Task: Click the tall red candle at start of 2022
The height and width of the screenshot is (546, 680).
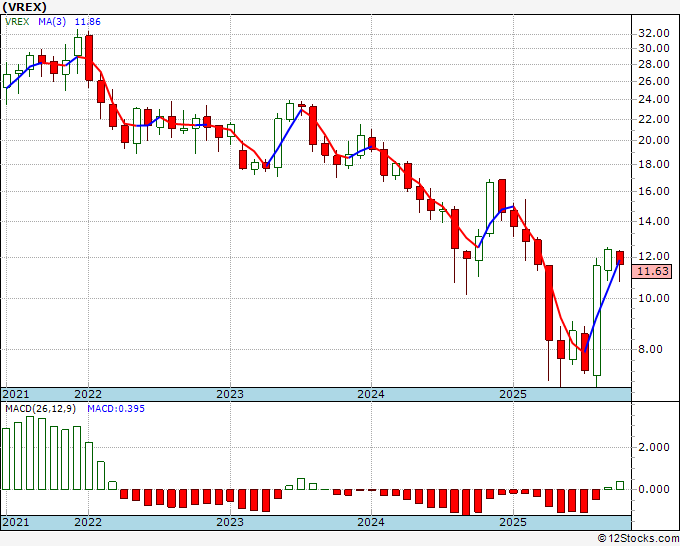Action: tap(89, 58)
